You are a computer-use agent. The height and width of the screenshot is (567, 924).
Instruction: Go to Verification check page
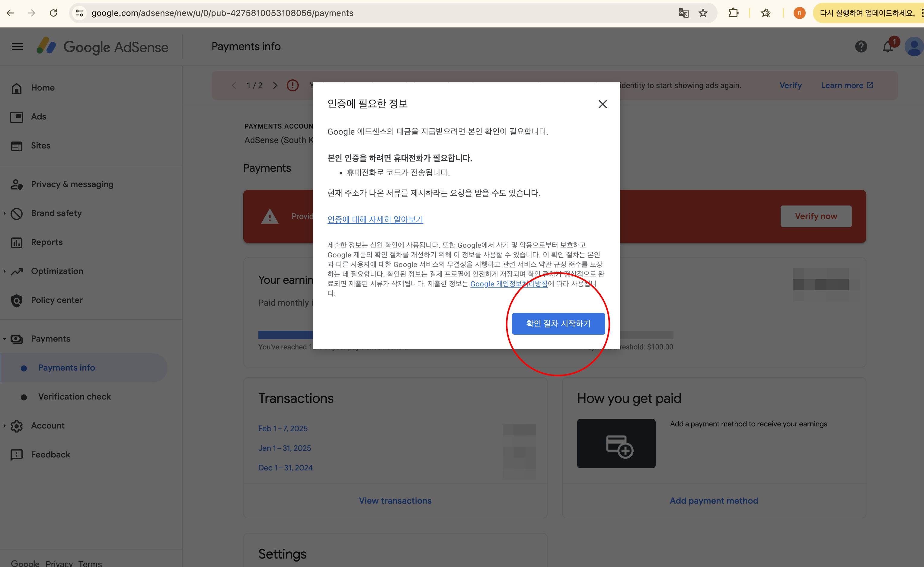click(x=74, y=397)
